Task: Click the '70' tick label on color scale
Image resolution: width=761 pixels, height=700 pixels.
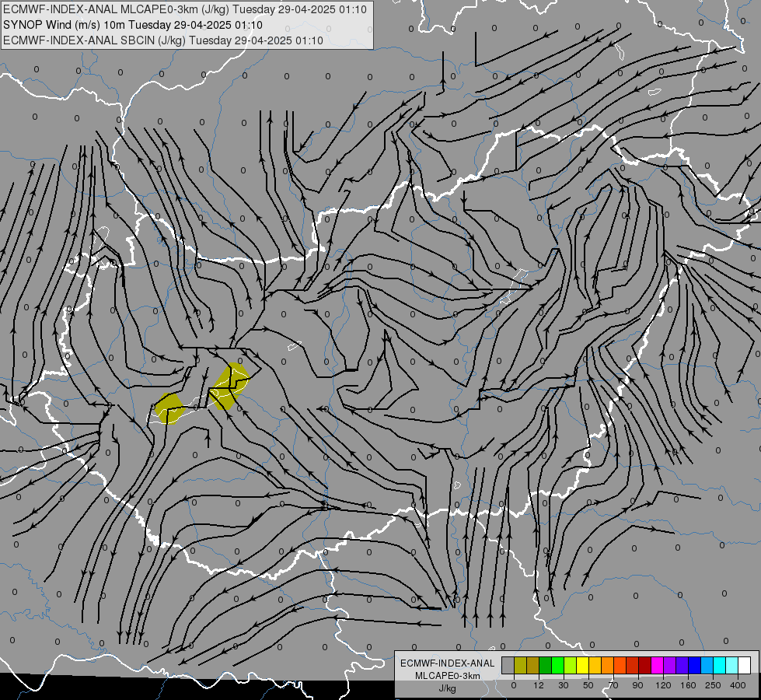Action: [613, 685]
